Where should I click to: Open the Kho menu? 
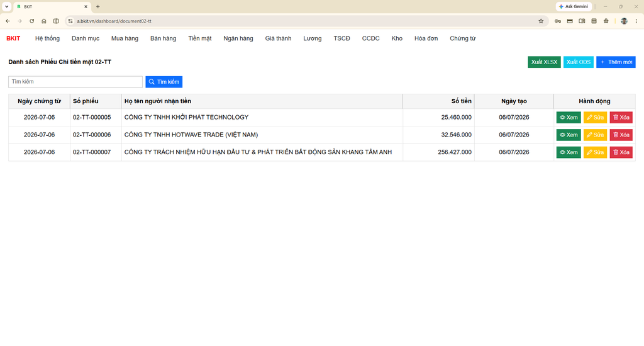pyautogui.click(x=397, y=38)
